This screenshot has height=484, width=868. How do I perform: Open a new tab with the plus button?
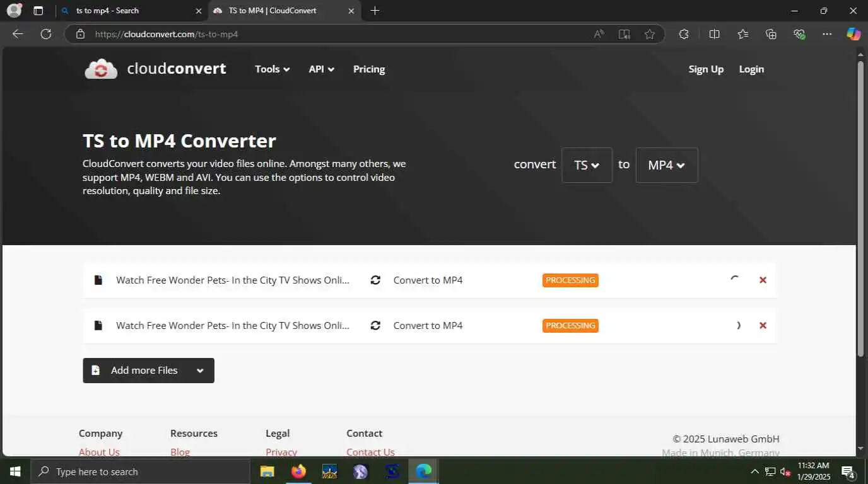pyautogui.click(x=375, y=11)
